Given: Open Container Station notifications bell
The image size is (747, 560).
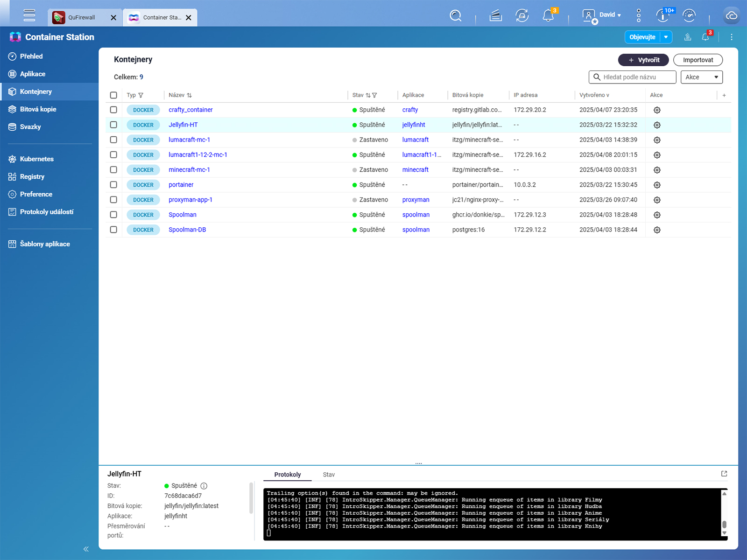Looking at the screenshot, I should click(x=706, y=37).
